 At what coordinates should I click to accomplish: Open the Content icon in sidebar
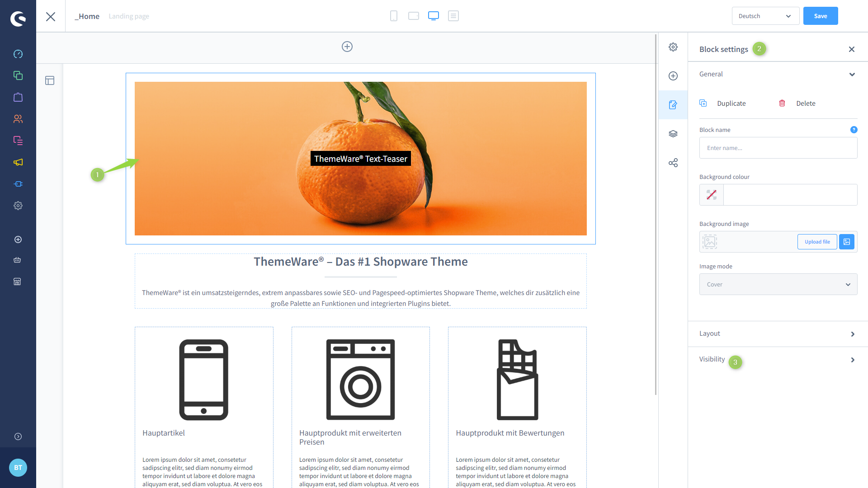point(18,141)
